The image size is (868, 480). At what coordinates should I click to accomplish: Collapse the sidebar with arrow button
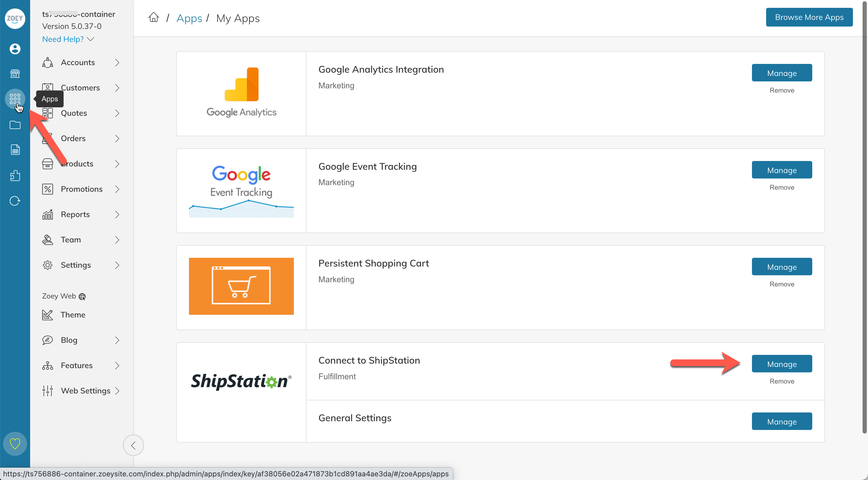[134, 445]
